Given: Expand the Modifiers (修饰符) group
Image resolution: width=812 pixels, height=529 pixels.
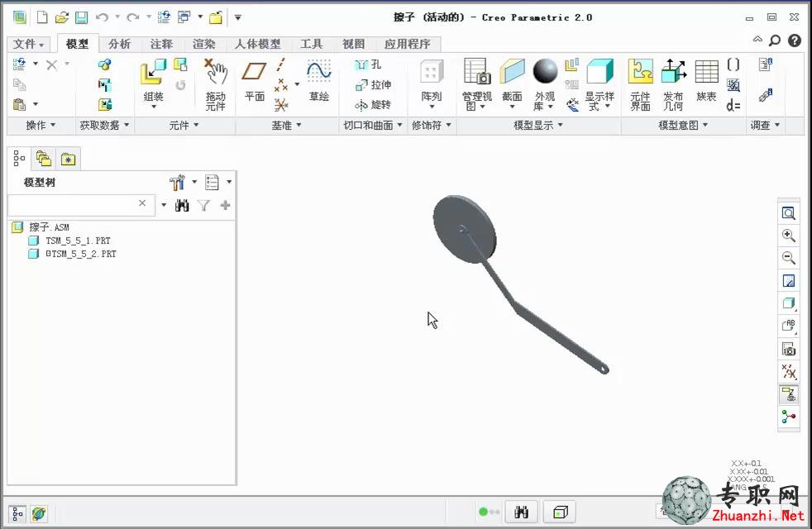Looking at the screenshot, I should [x=432, y=126].
